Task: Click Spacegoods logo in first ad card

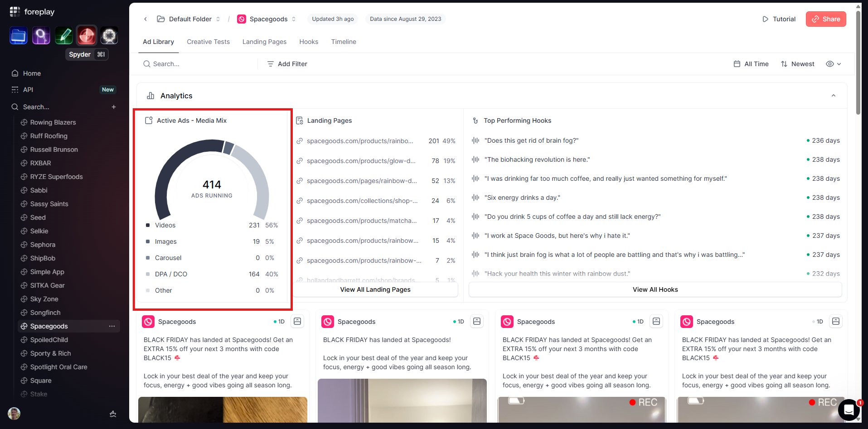Action: point(148,322)
